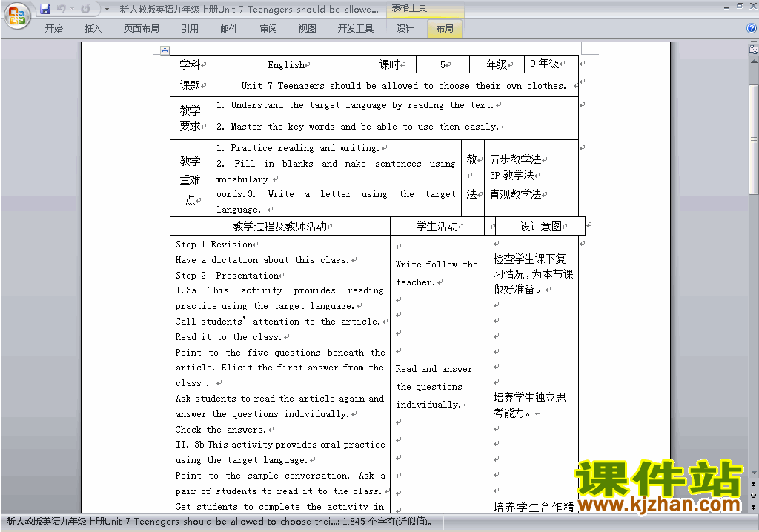The height and width of the screenshot is (532, 759).
Task: Open the 邮件 ribbon tab
Action: 229,29
